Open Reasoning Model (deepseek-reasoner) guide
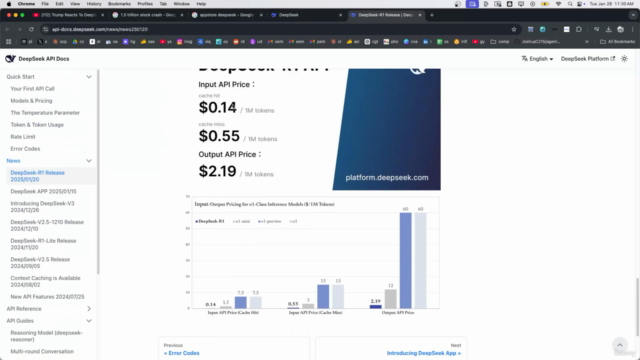The width and height of the screenshot is (640, 360). click(x=47, y=336)
